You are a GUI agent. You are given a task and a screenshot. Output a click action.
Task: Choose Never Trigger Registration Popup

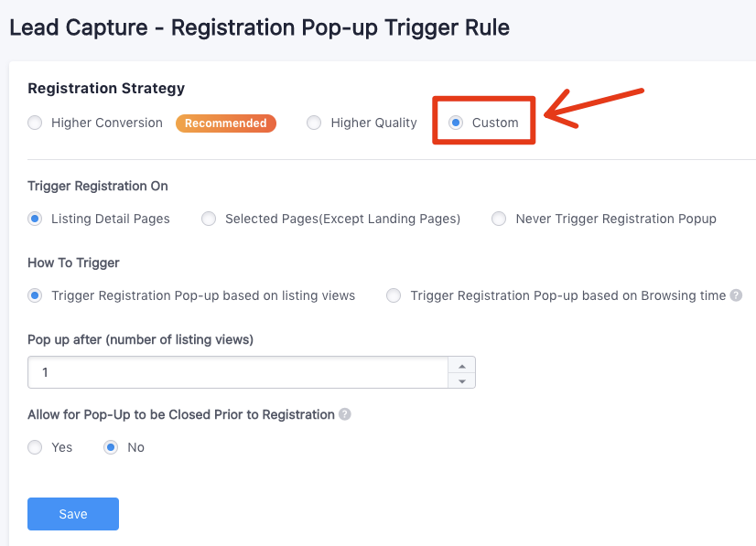pos(499,219)
